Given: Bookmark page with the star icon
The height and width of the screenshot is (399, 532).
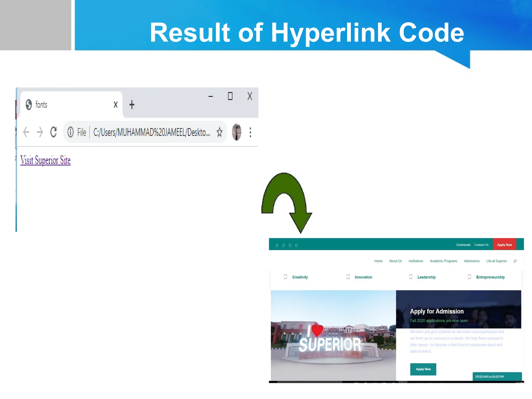Looking at the screenshot, I should point(220,132).
